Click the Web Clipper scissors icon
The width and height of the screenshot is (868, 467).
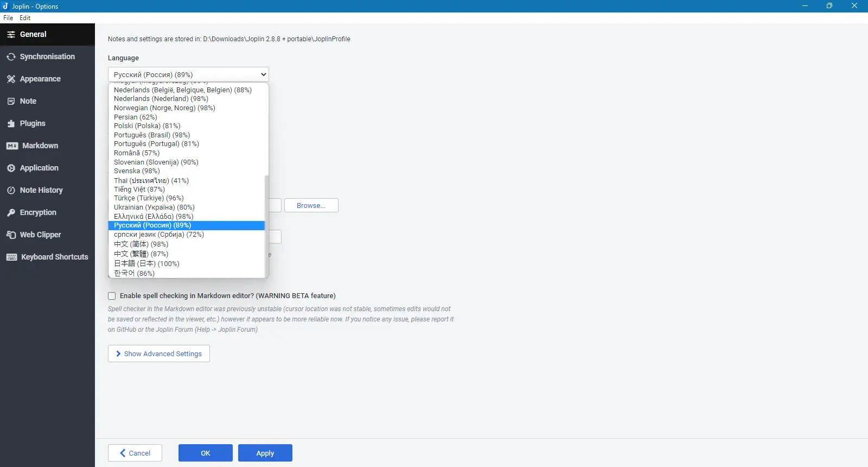11,235
